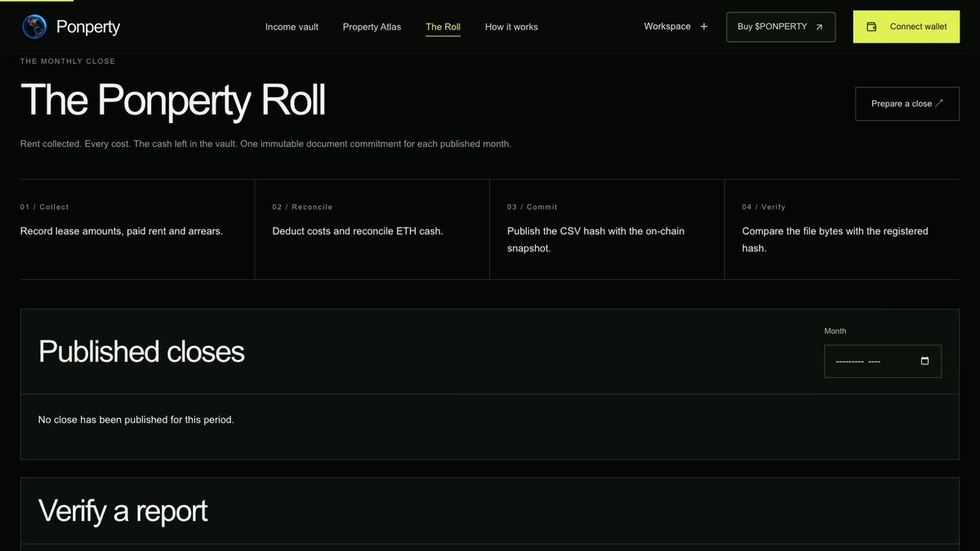Click the Buy $PONPERTY button

781,27
